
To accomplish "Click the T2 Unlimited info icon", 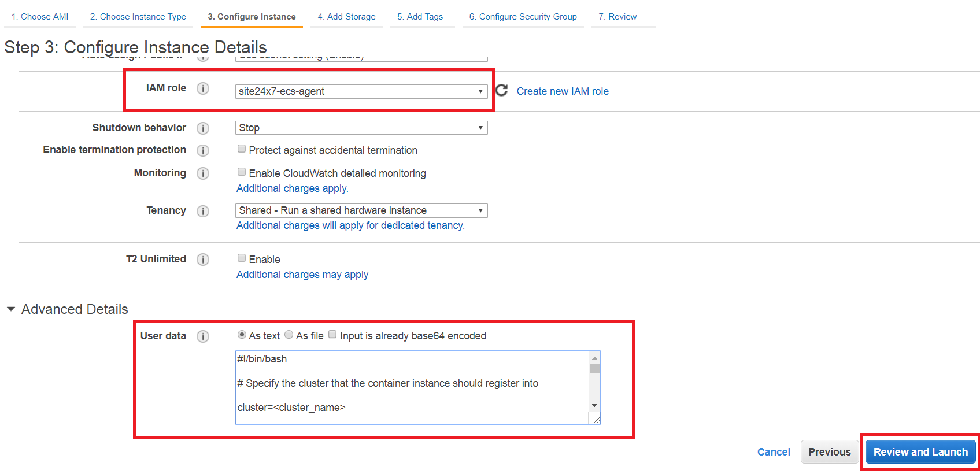I will click(202, 260).
